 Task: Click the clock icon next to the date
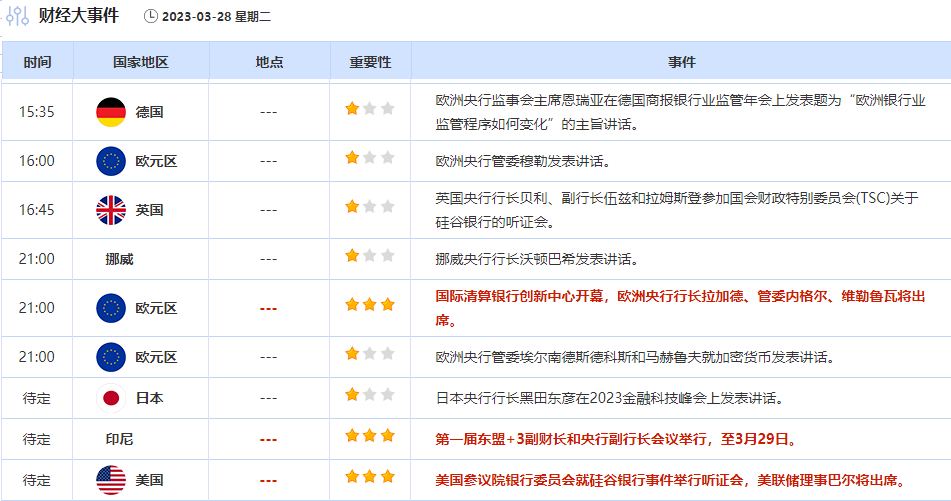[x=151, y=16]
